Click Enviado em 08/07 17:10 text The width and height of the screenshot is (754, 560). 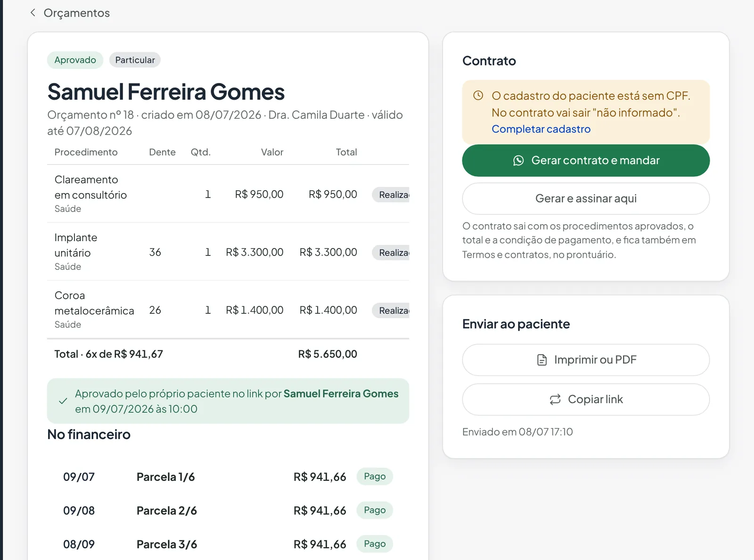click(517, 432)
